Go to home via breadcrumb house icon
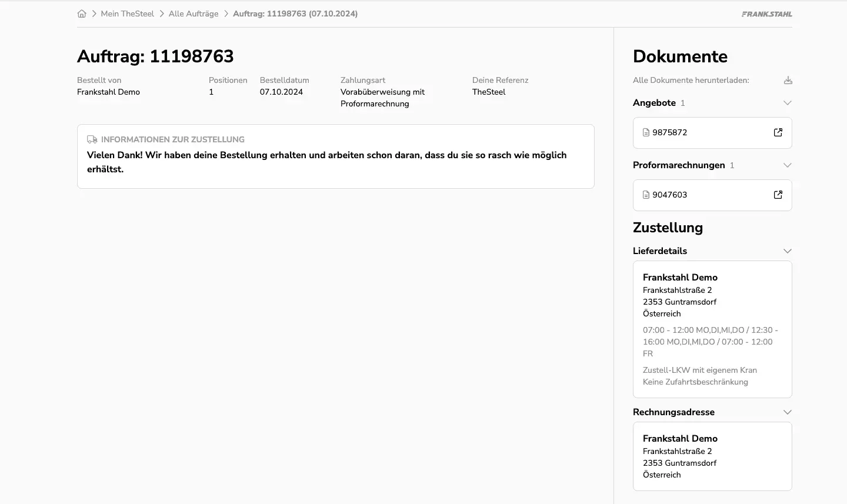The image size is (847, 504). 82,14
